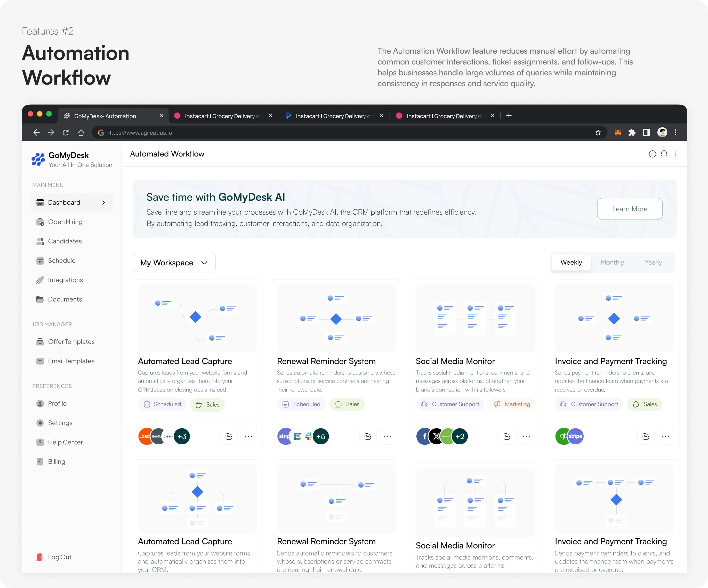Switch to Monthly view
The width and height of the screenshot is (708, 588).
pos(612,262)
